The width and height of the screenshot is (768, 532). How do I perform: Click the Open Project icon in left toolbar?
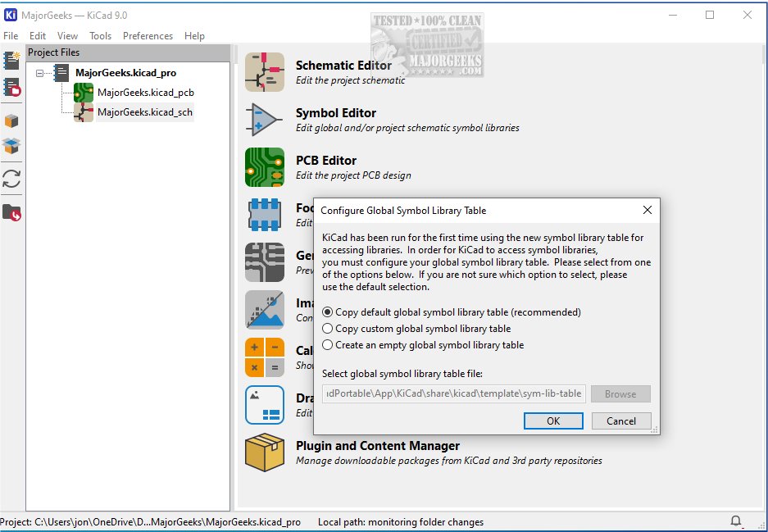tap(11, 87)
